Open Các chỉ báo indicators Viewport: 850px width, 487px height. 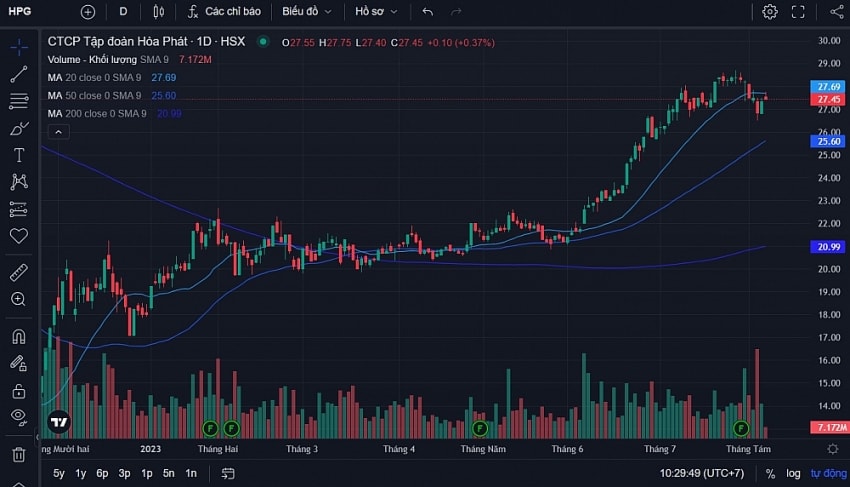click(224, 11)
